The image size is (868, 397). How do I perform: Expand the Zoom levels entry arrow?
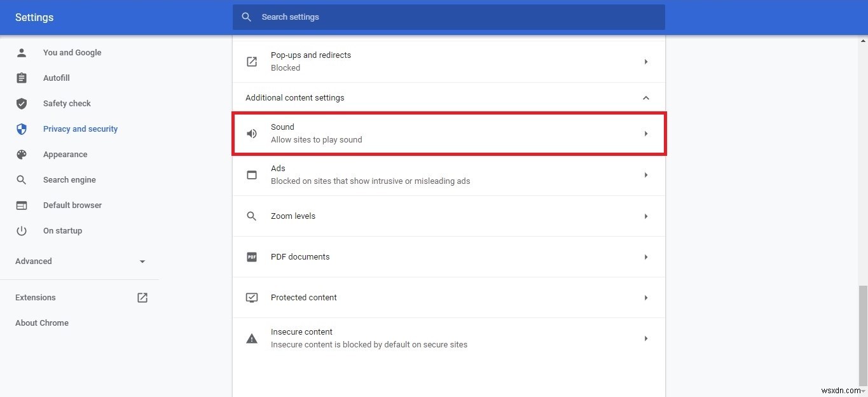(x=646, y=216)
